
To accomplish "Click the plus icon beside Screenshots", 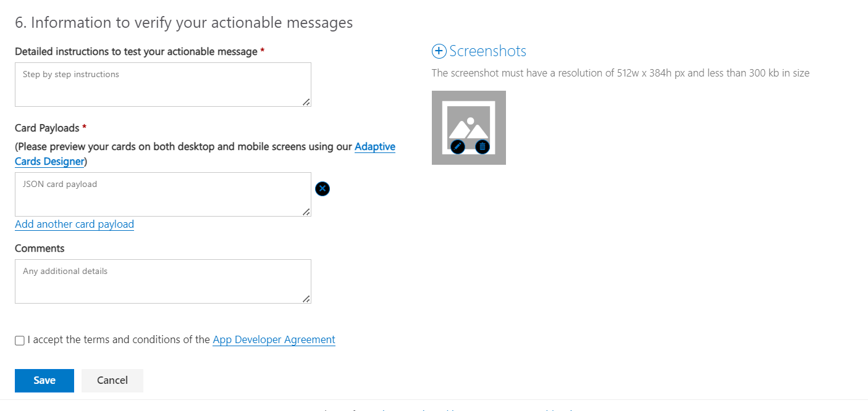I will [x=439, y=51].
